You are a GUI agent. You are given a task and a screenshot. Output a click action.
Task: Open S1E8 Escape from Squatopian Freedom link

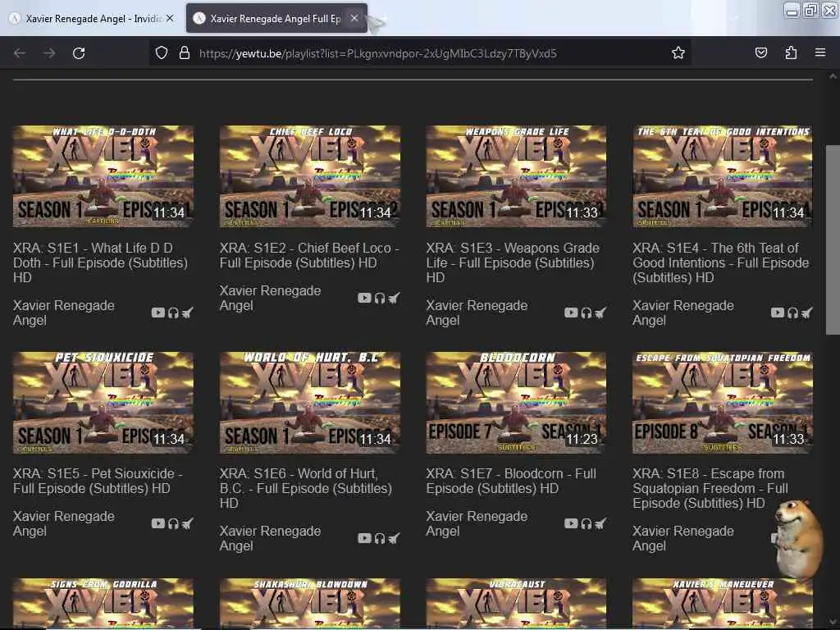coord(710,488)
